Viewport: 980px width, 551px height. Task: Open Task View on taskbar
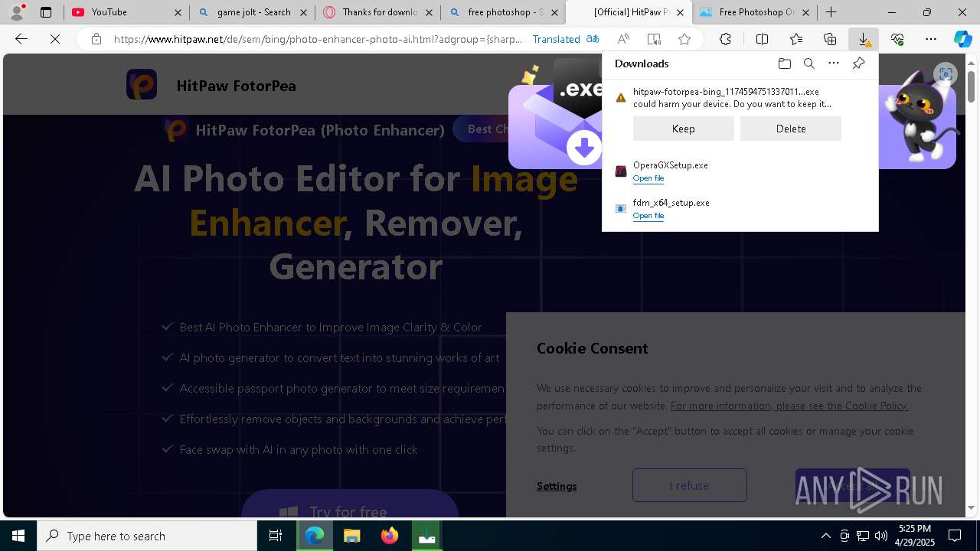tap(276, 536)
